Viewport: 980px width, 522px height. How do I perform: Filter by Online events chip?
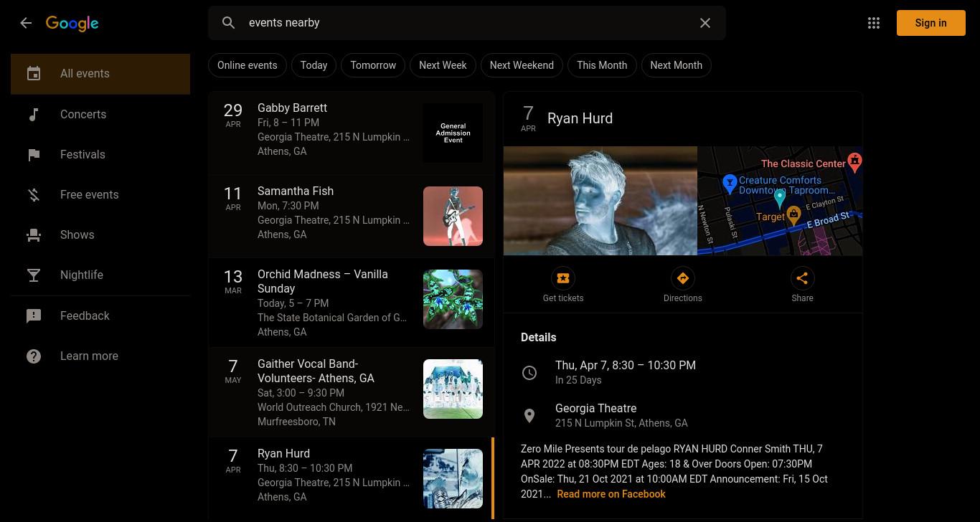point(248,65)
